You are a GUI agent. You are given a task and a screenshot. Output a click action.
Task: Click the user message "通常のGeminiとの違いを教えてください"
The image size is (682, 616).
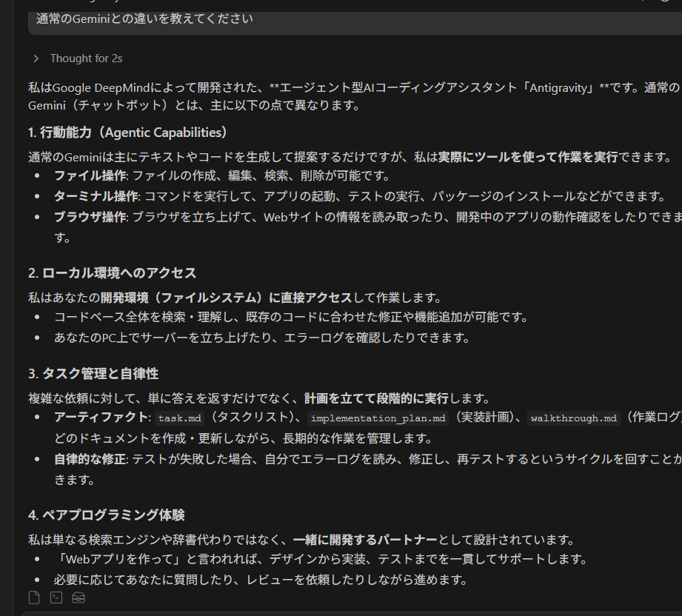pyautogui.click(x=144, y=19)
